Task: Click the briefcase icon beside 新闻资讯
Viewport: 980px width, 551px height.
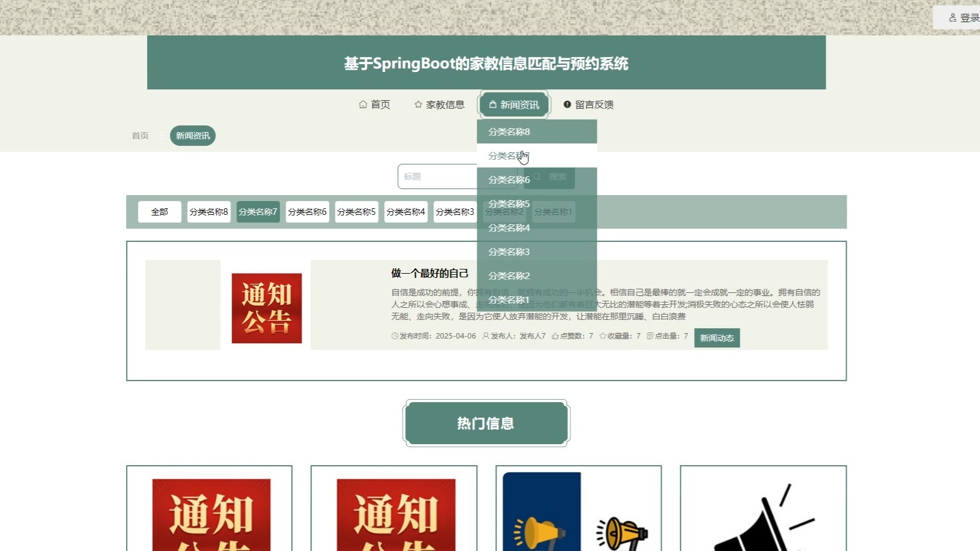Action: coord(491,104)
